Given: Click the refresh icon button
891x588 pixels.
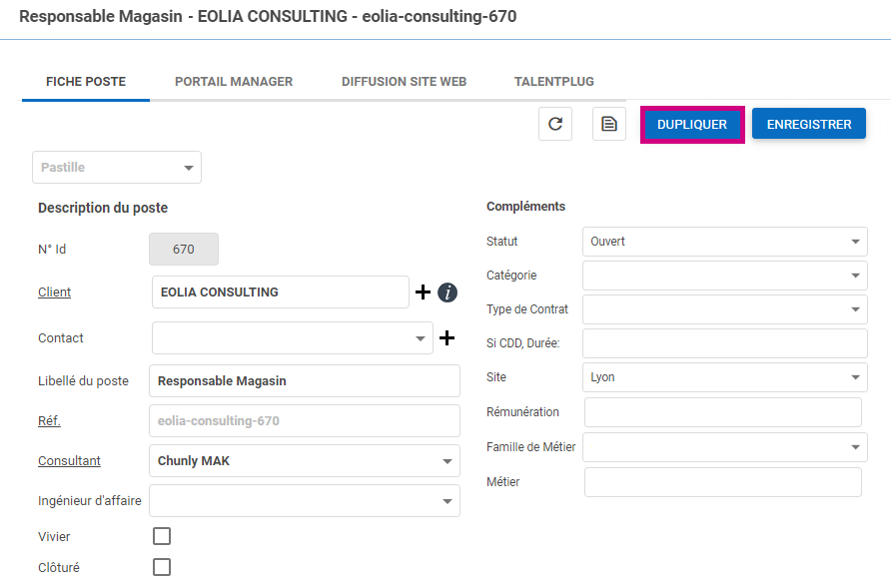Looking at the screenshot, I should (x=555, y=124).
